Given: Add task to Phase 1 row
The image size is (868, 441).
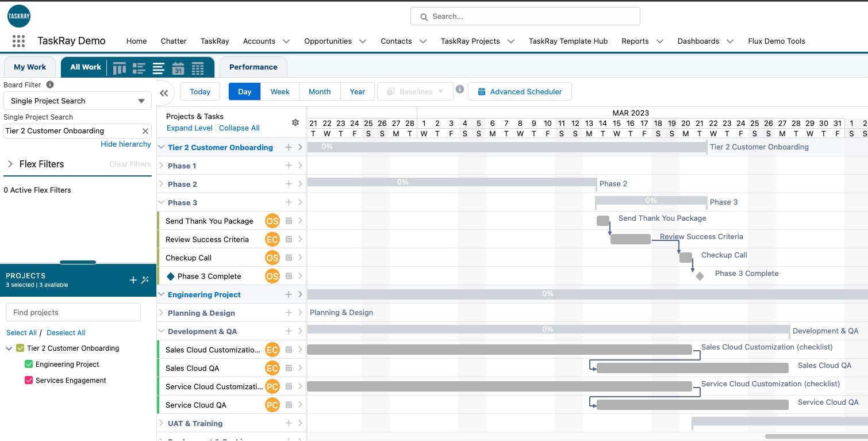Looking at the screenshot, I should 289,166.
